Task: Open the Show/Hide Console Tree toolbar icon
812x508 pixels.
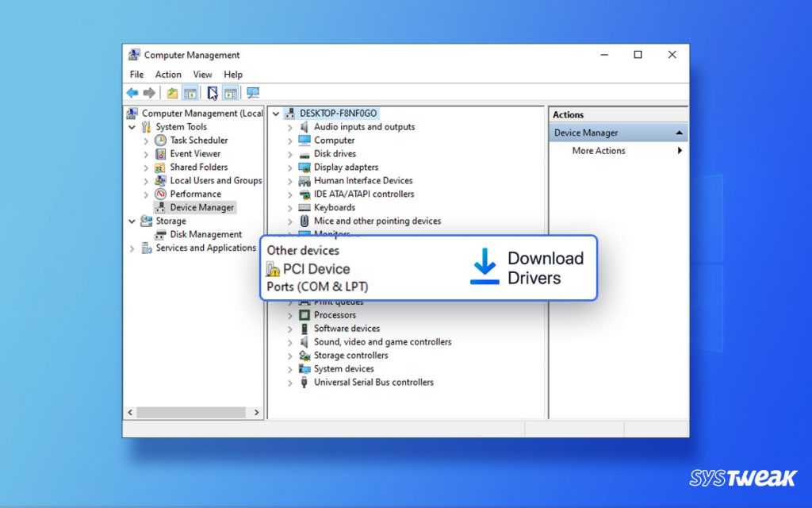Action: [190, 93]
